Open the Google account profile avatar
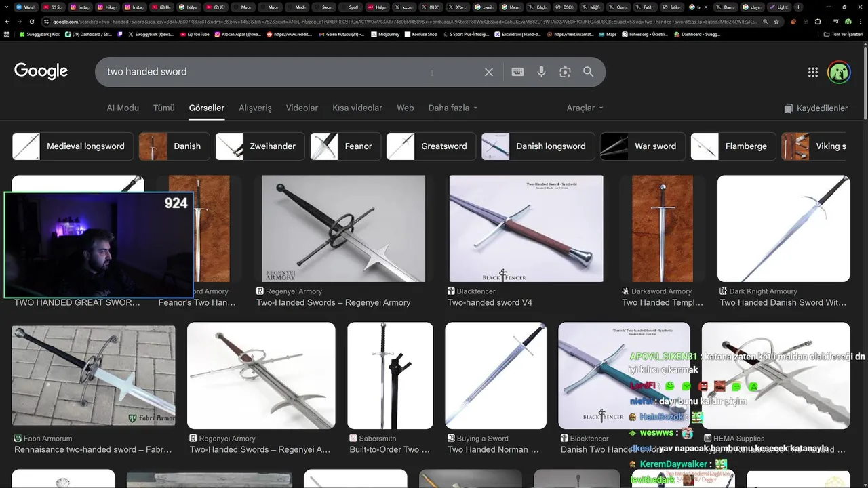Screen dimensions: 868x488 pos(839,73)
